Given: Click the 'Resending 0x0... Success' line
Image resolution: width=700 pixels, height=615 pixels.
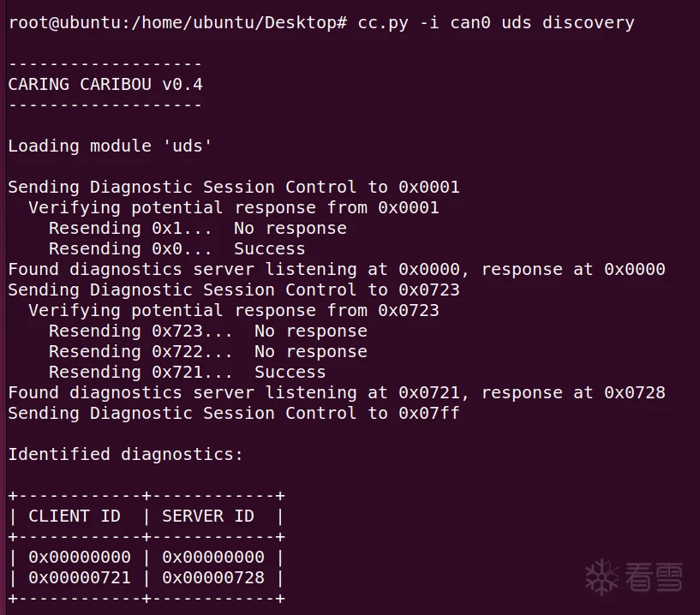Looking at the screenshot, I should pos(176,248).
